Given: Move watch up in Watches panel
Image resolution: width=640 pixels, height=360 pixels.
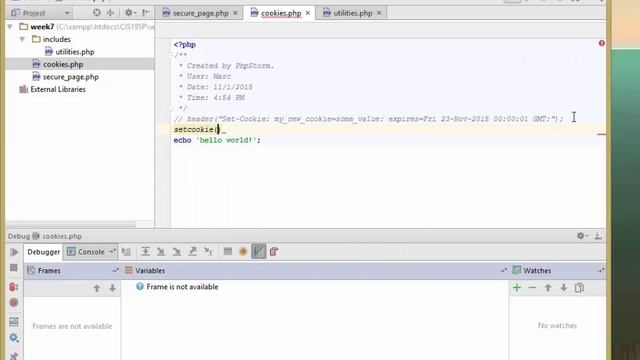Looking at the screenshot, I should coord(548,288).
